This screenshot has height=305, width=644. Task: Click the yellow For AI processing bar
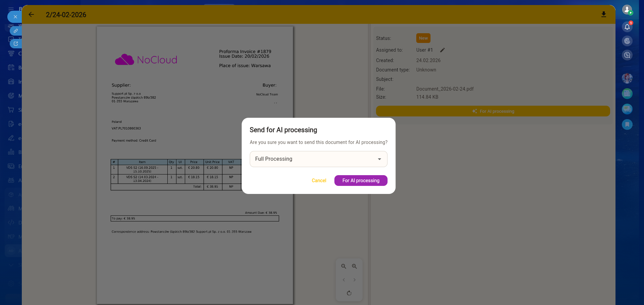[x=493, y=111]
